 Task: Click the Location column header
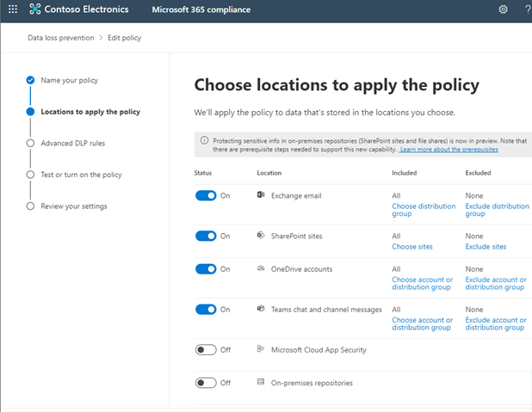pyautogui.click(x=269, y=173)
